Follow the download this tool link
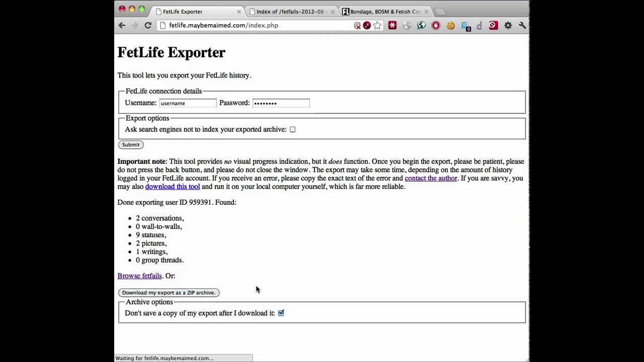The width and height of the screenshot is (644, 362). [x=173, y=187]
